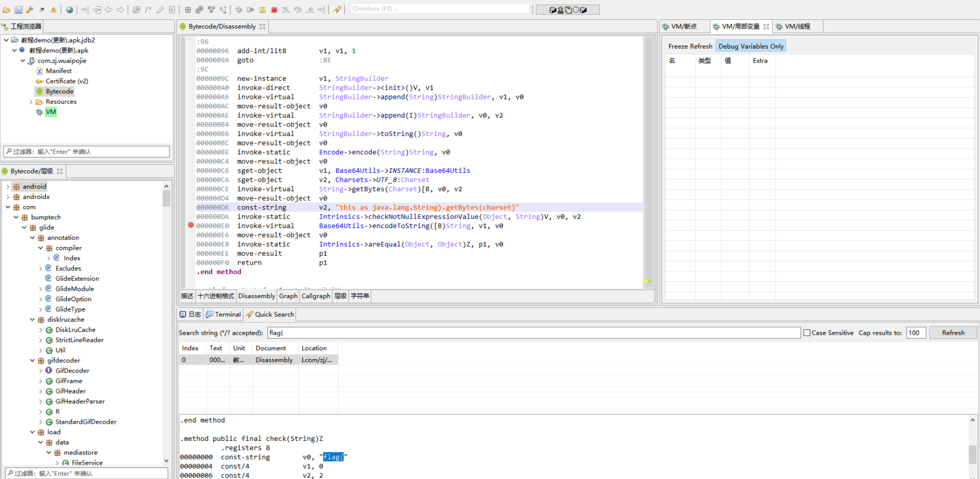This screenshot has height=479, width=980.
Task: Switch to the Graph tab
Action: pos(288,296)
